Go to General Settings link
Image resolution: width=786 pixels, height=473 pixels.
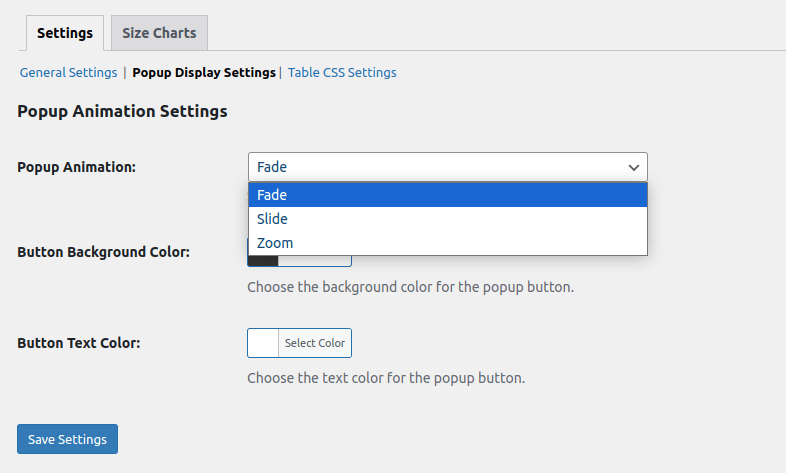(x=69, y=73)
